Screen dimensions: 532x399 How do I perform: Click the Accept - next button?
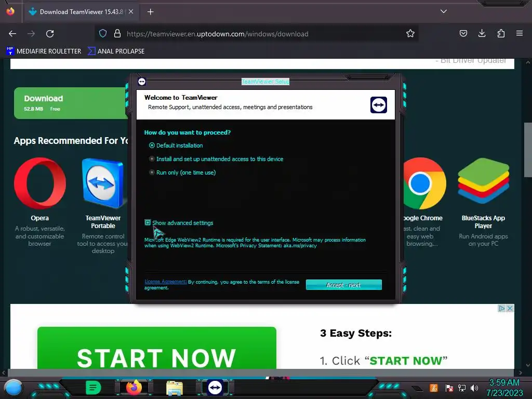point(344,285)
